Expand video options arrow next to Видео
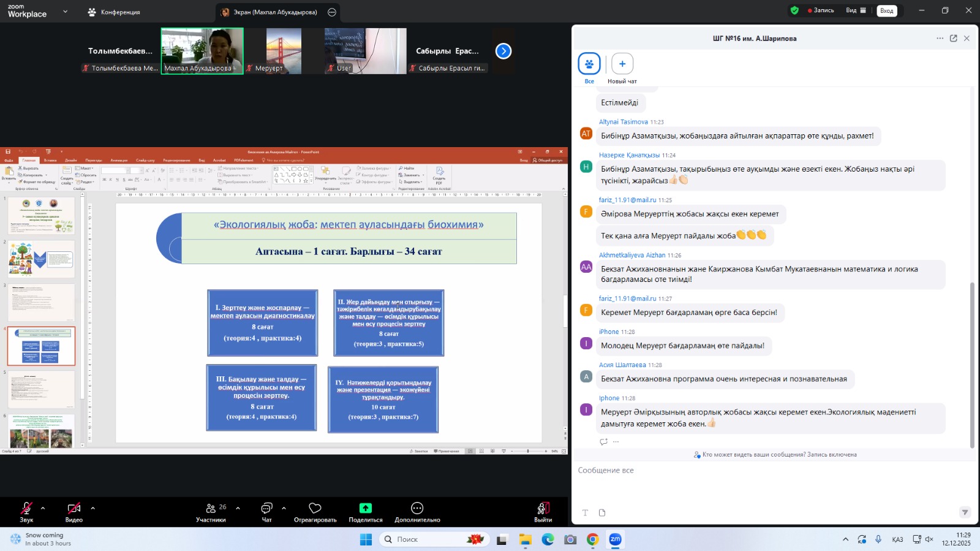Viewport: 980px width, 551px height. (x=93, y=508)
